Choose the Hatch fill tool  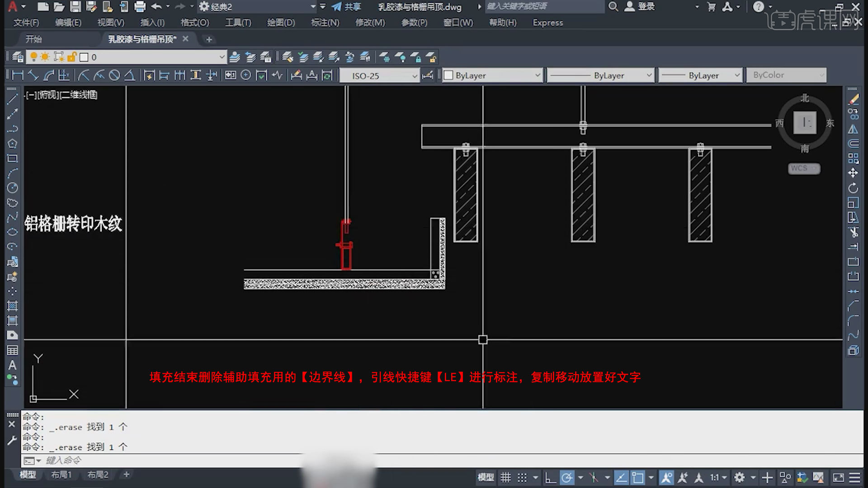pyautogui.click(x=12, y=306)
